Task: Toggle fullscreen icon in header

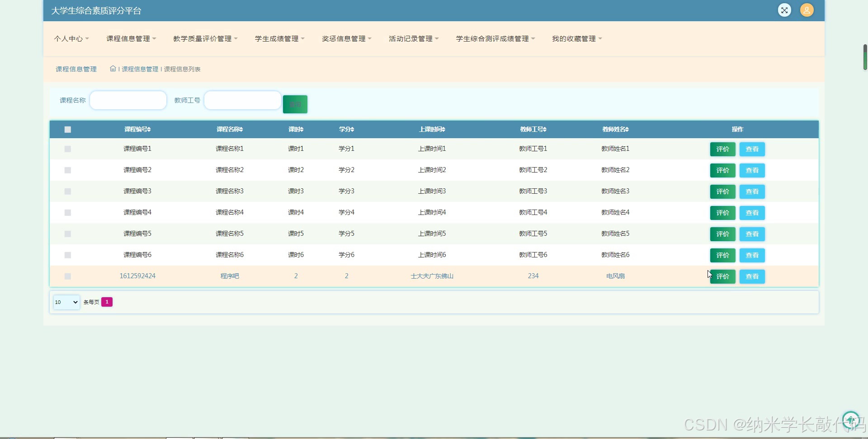Action: (x=784, y=10)
